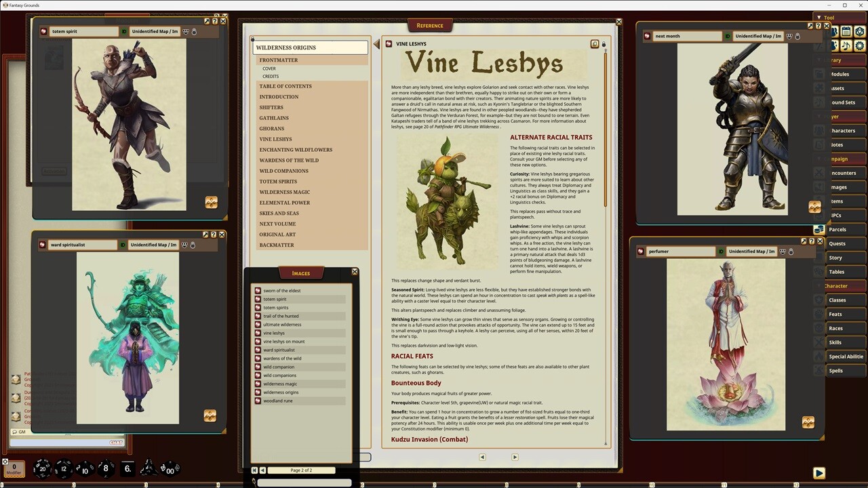Open help for the totem spirit window
This screenshot has height=488, width=868.
pyautogui.click(x=214, y=21)
